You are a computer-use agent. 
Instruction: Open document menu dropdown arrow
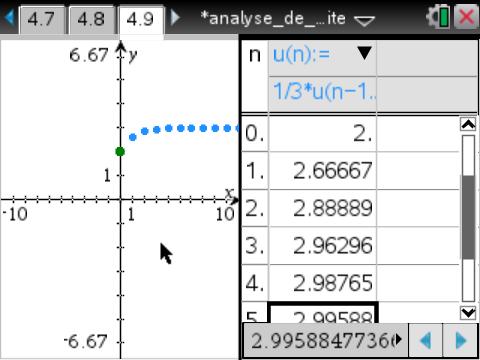pyautogui.click(x=364, y=21)
